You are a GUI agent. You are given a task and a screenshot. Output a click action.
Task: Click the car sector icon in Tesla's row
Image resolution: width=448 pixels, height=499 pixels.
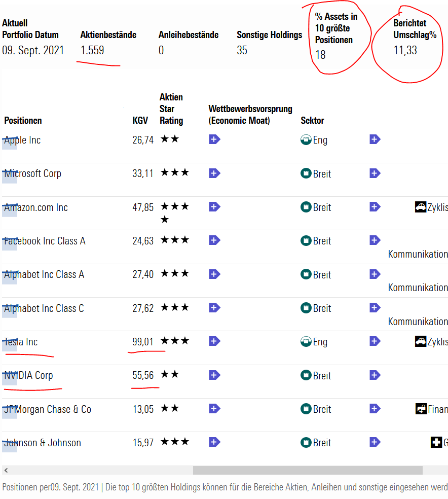coord(421,341)
